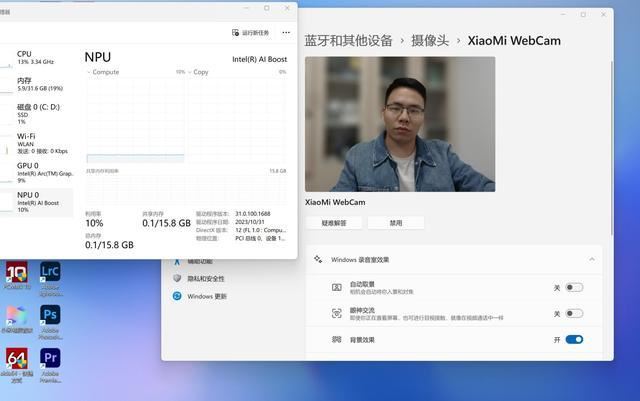Click the Privacy & security shield icon
Viewport: 640px width, 401px height.
coord(177,279)
